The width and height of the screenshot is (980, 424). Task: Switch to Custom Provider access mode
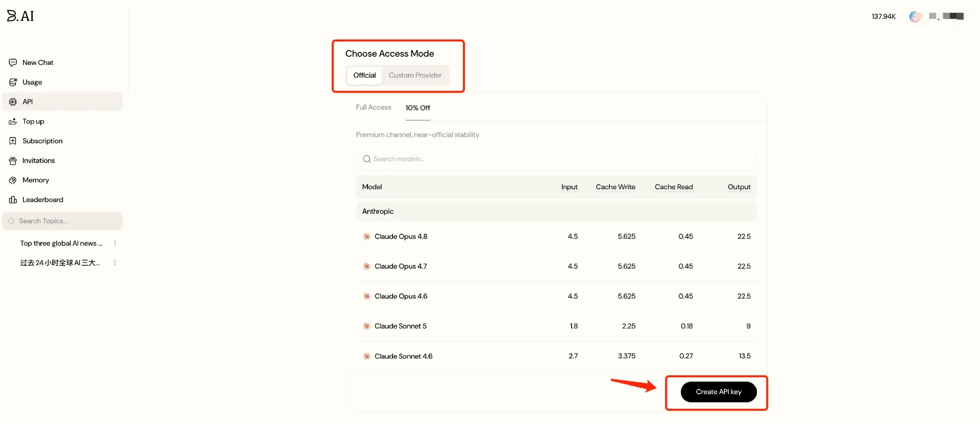coord(415,75)
